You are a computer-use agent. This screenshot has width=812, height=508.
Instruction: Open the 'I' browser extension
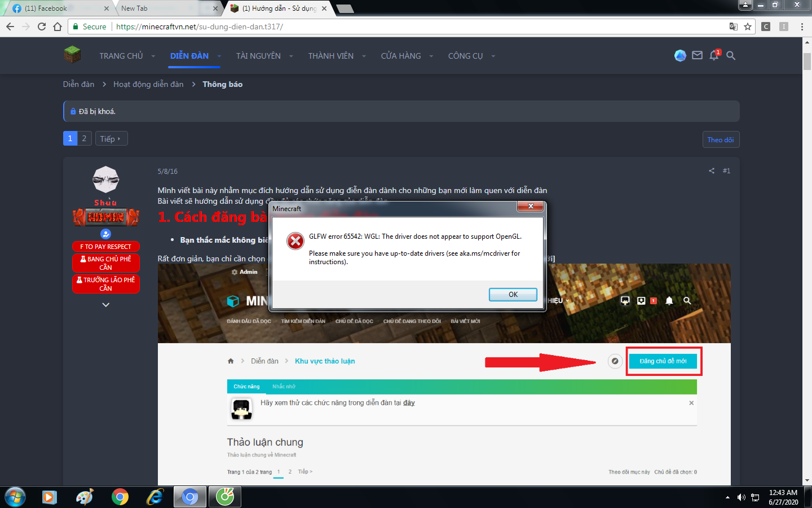pos(784,27)
